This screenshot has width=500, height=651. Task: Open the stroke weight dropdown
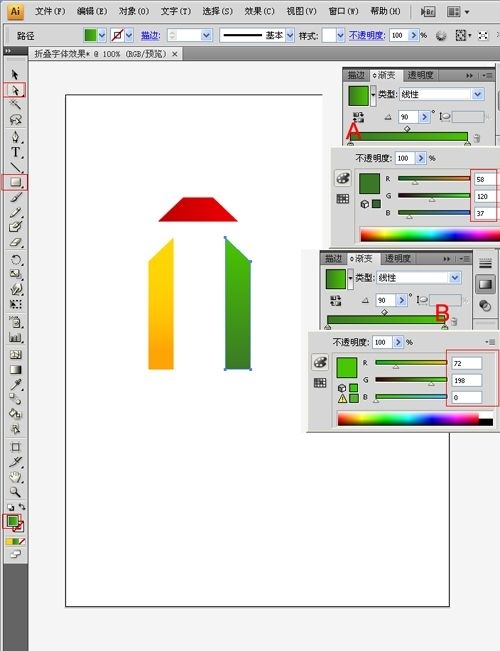click(x=206, y=36)
